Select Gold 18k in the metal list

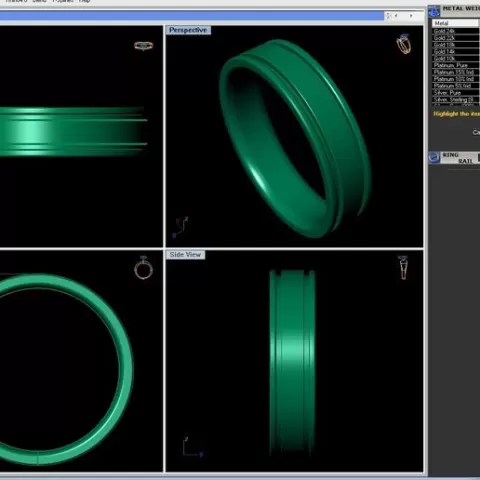[x=456, y=45]
